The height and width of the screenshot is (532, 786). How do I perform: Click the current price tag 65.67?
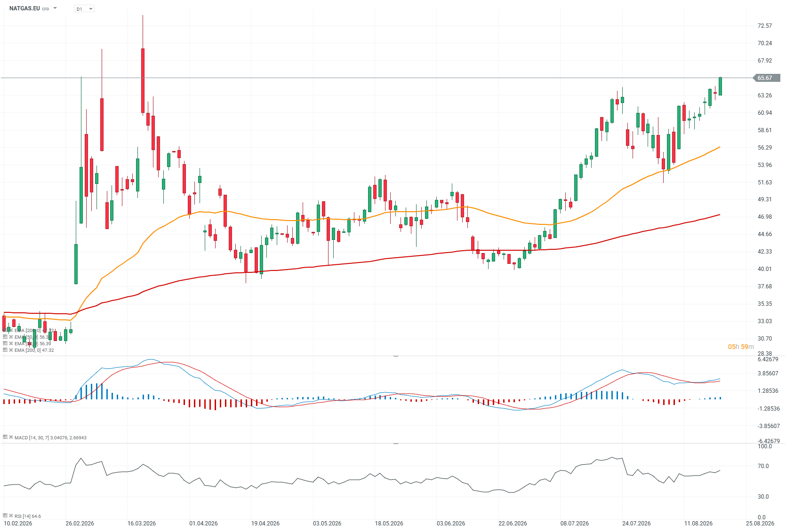click(767, 78)
